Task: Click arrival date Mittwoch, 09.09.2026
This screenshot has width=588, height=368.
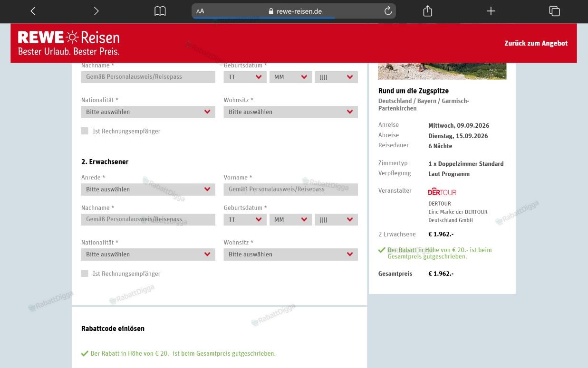Action: 459,126
